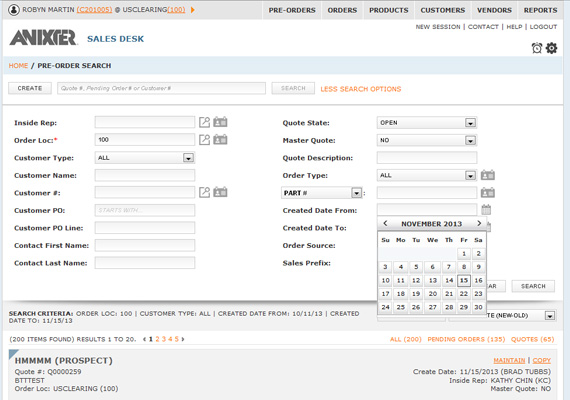Open the ORDERS menu
This screenshot has height=400, width=570.
342,10
